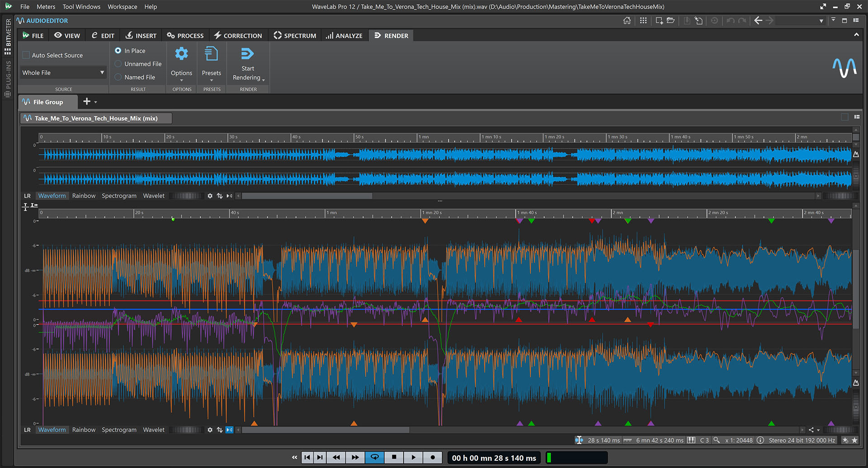Click the navigate backward arrow

point(758,20)
